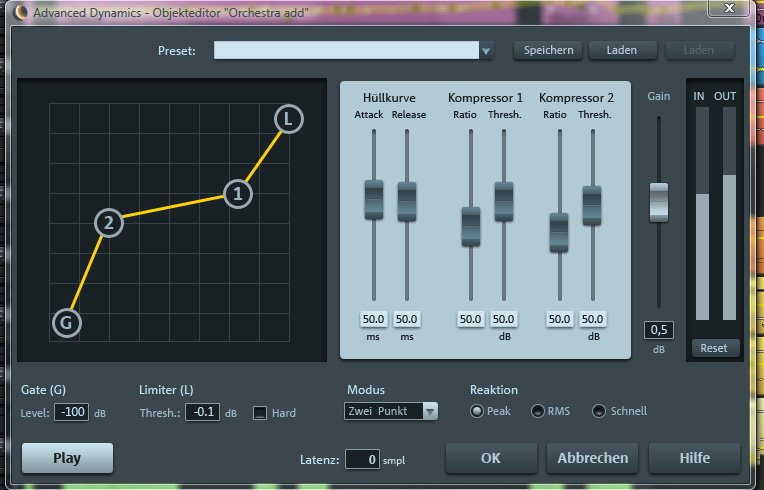Confirm with the OK button
764x490 pixels.
tap(490, 458)
